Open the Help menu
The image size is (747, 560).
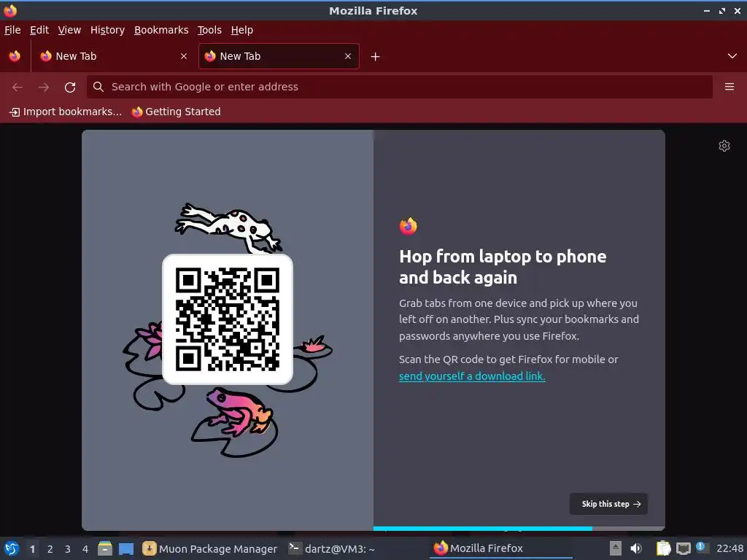[242, 30]
